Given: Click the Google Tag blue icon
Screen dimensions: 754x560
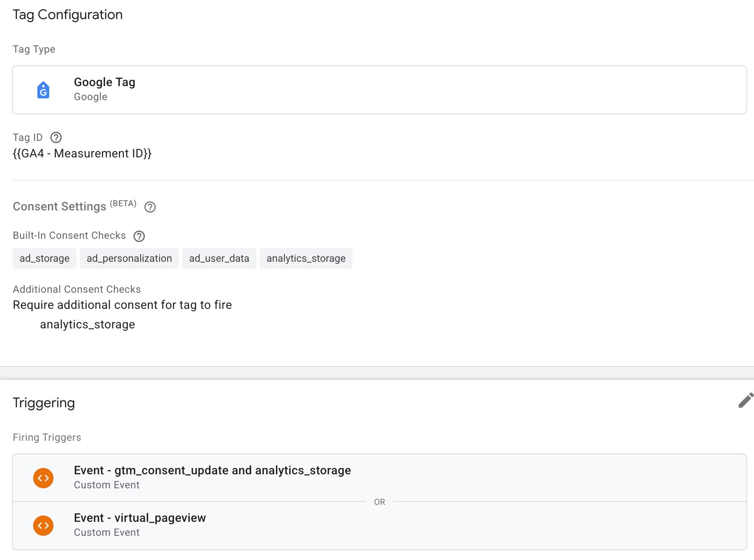Looking at the screenshot, I should click(43, 90).
